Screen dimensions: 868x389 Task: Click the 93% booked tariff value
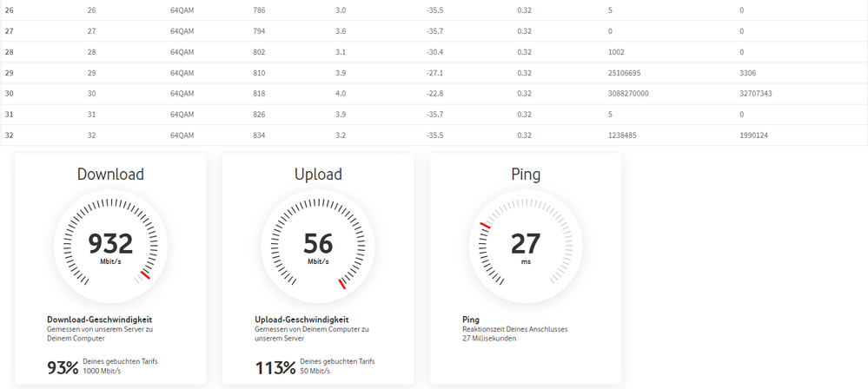(62, 367)
